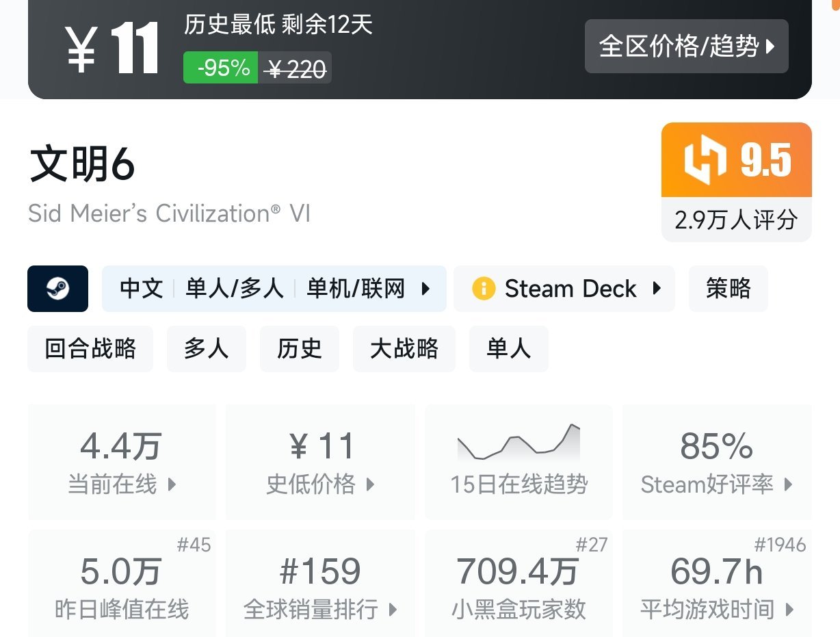840x637 pixels.
Task: Choose the 大战略 tag
Action: (404, 349)
